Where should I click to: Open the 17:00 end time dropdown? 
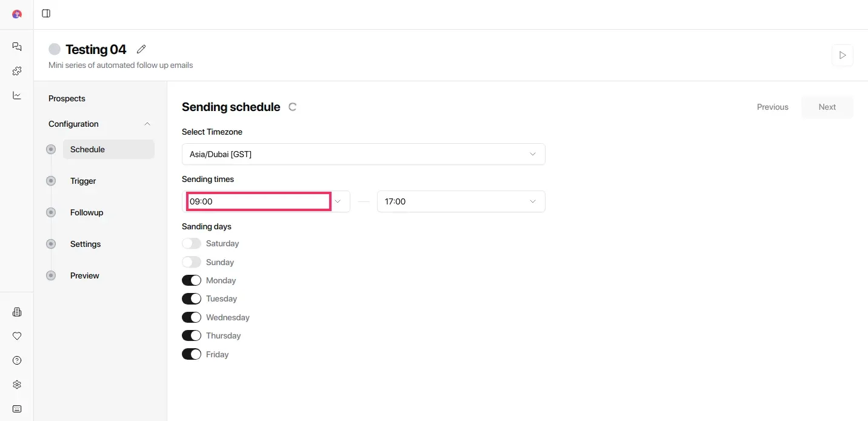(x=460, y=201)
